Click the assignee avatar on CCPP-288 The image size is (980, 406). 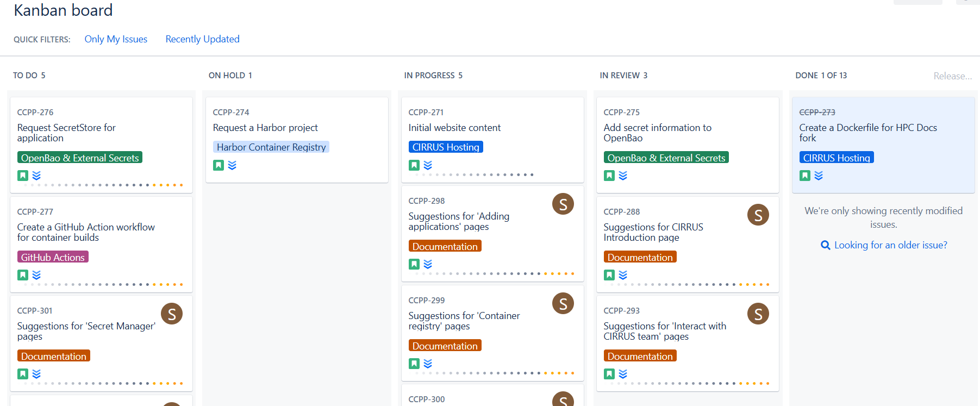[x=758, y=215]
